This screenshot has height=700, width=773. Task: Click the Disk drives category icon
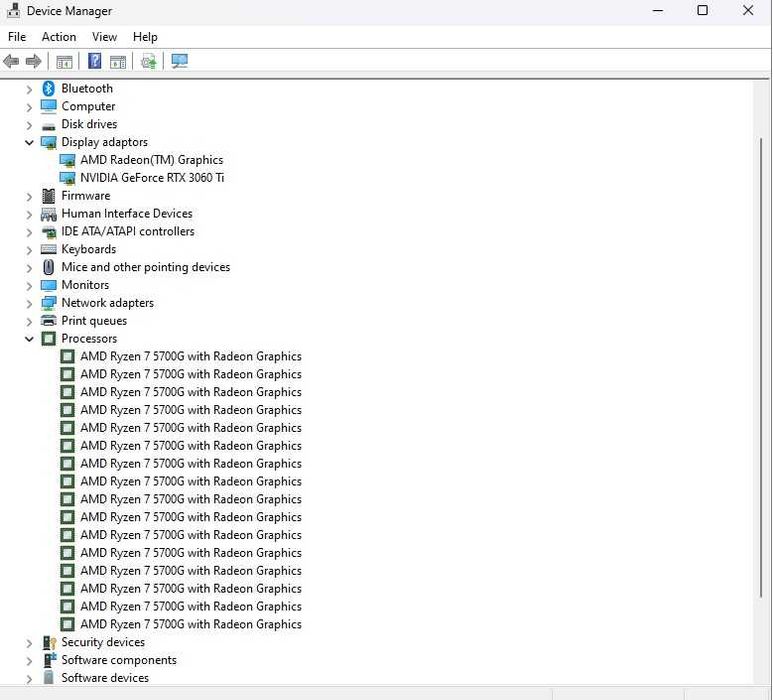[48, 126]
